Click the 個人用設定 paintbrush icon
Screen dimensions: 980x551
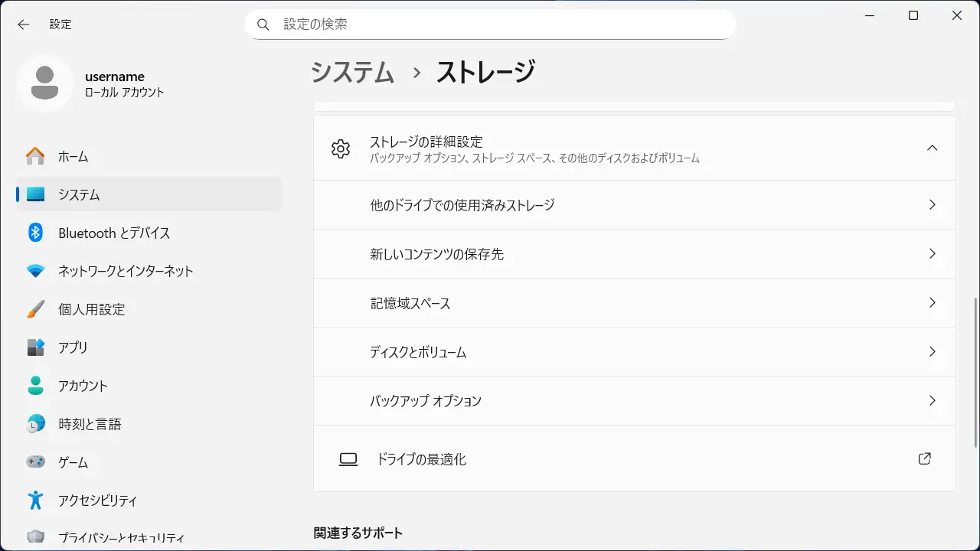pos(35,309)
